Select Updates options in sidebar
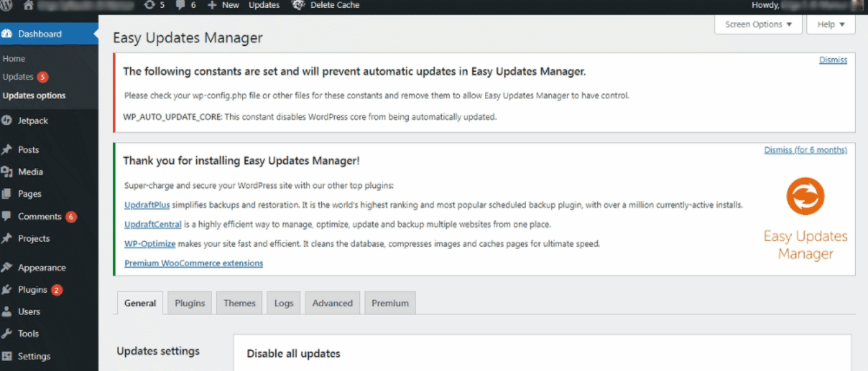Screen dimensions: 868x371 click(34, 96)
